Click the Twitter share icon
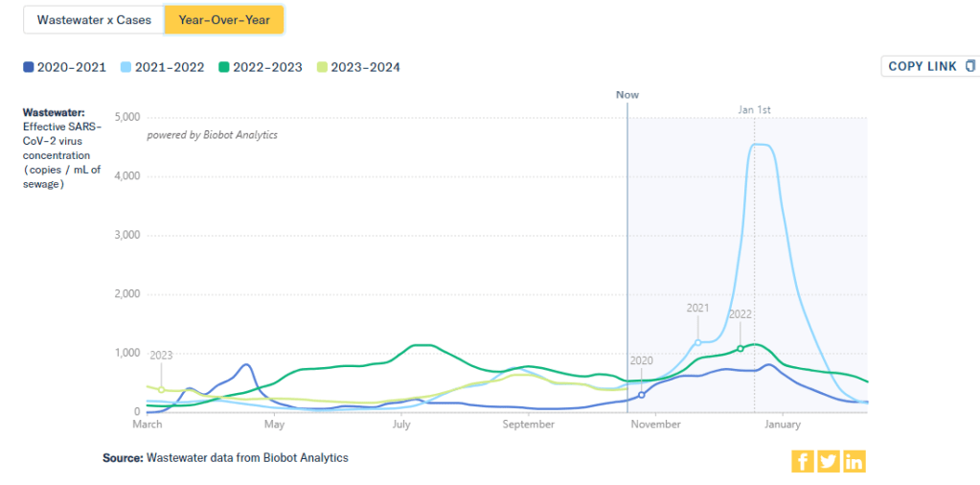This screenshot has width=980, height=485. (829, 461)
